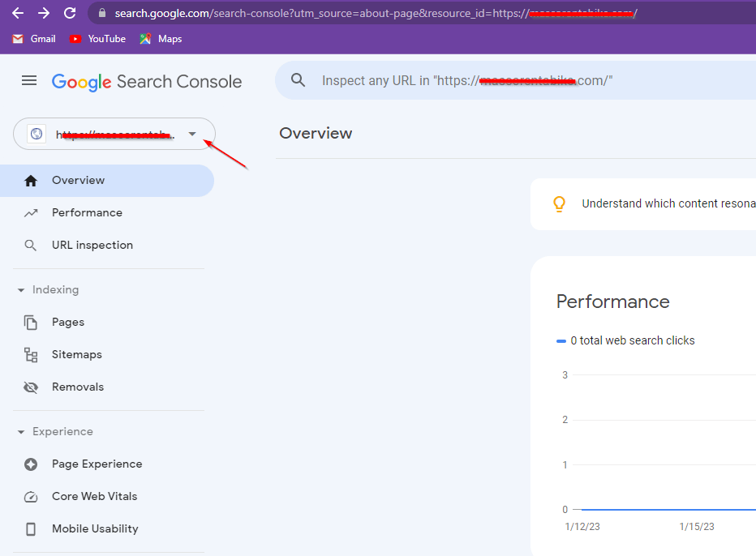Click the Sitemaps icon in sidebar

click(31, 354)
